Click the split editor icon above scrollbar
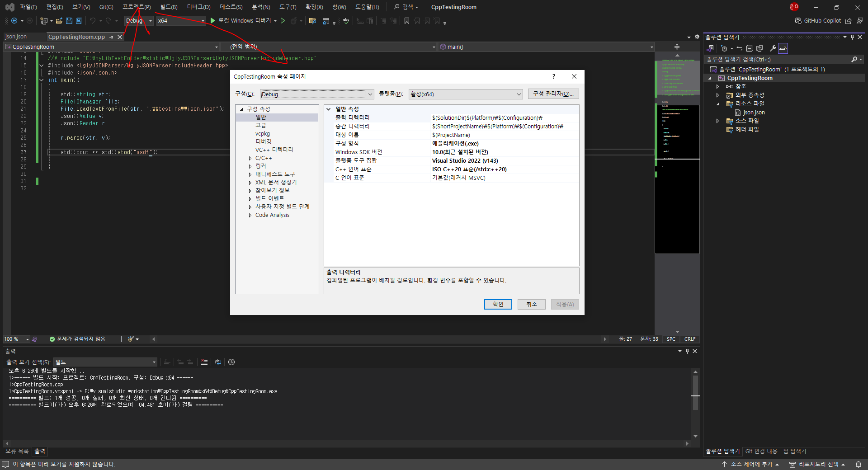868x470 pixels. (x=677, y=47)
